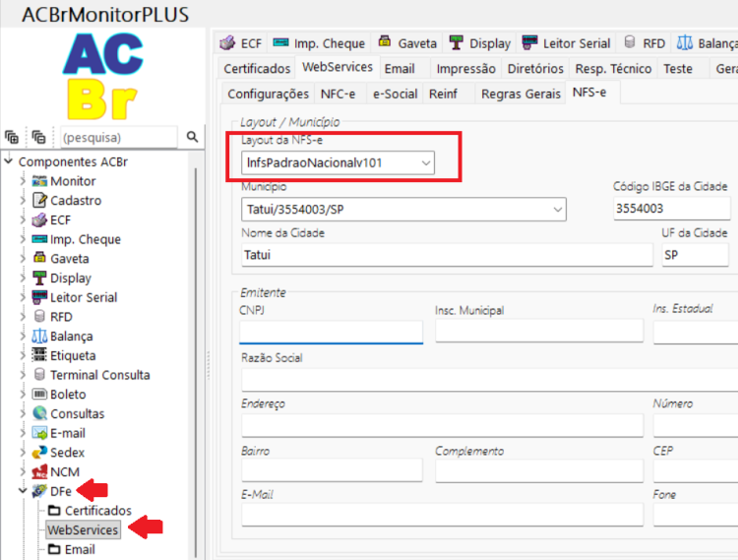Screen dimensions: 738x560
Task: Click the second collapse-all tree icon
Action: 38,137
